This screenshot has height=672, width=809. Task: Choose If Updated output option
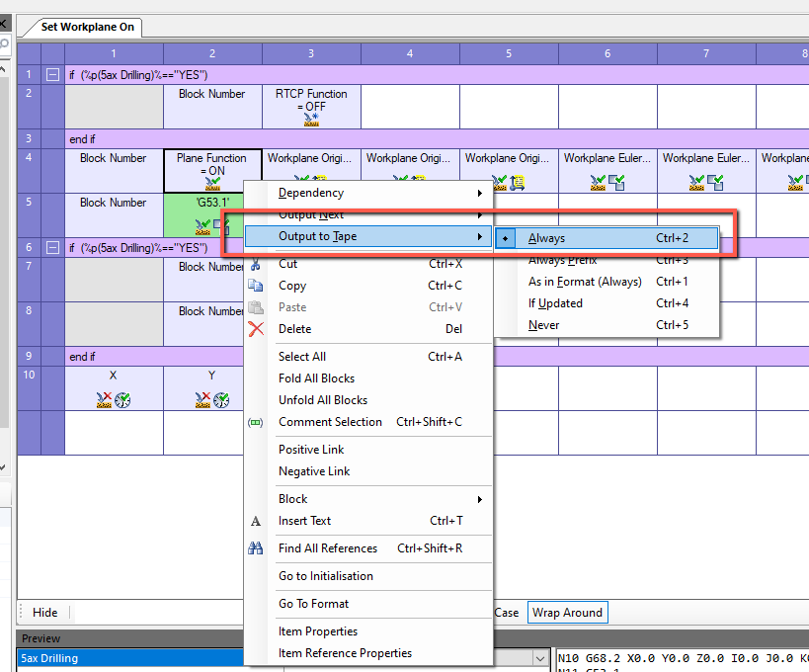click(x=607, y=303)
